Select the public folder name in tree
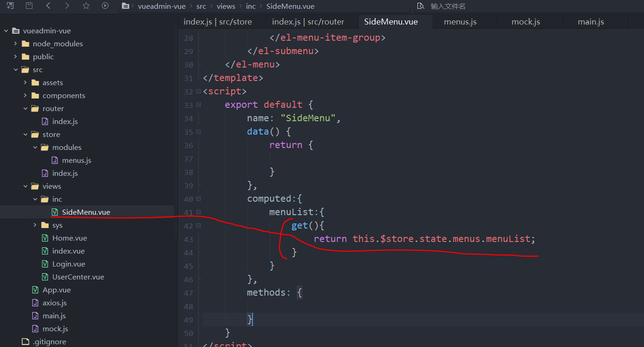 (43, 57)
